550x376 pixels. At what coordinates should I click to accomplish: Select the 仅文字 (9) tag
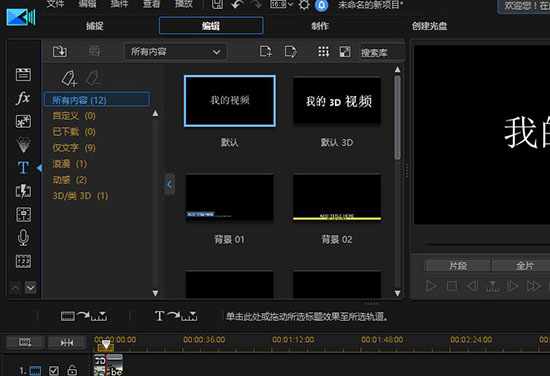coord(74,148)
